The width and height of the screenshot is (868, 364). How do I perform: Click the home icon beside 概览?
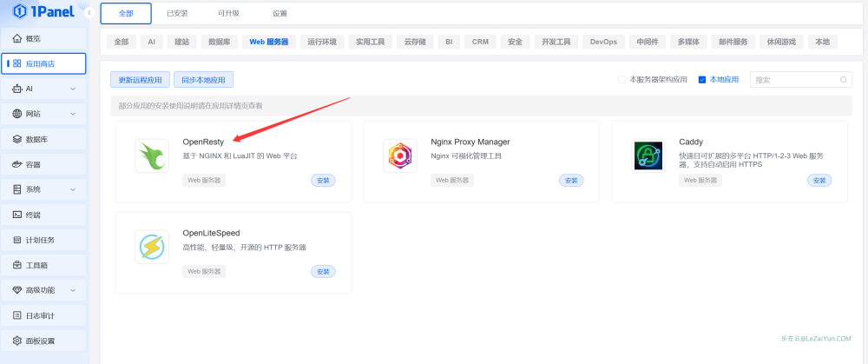click(16, 39)
